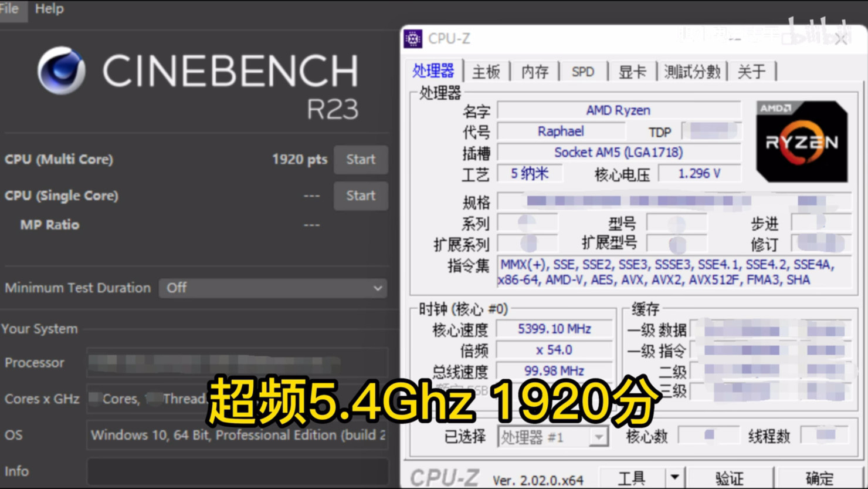
Task: Click the 99.98 MHz bus speed value
Action: [554, 371]
